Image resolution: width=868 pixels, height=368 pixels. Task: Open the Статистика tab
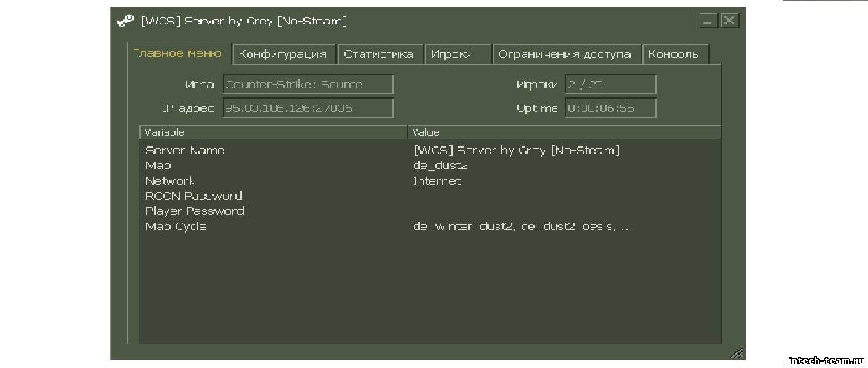coord(380,54)
